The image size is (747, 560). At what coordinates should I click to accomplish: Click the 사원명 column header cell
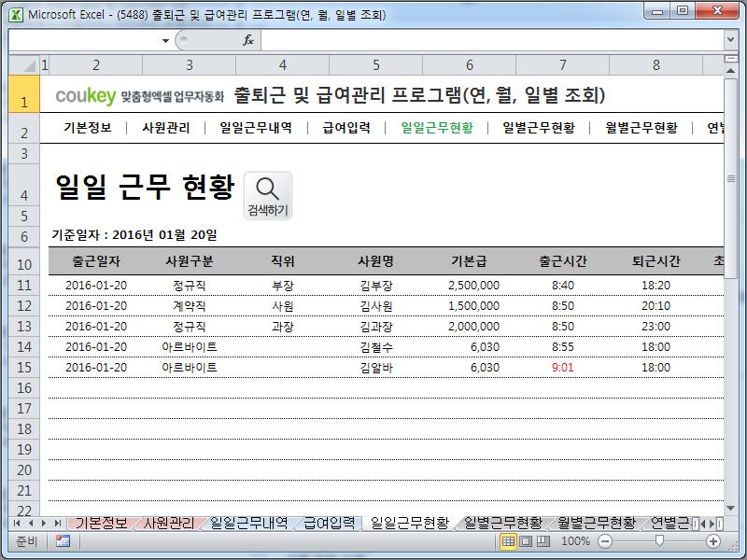coord(376,261)
